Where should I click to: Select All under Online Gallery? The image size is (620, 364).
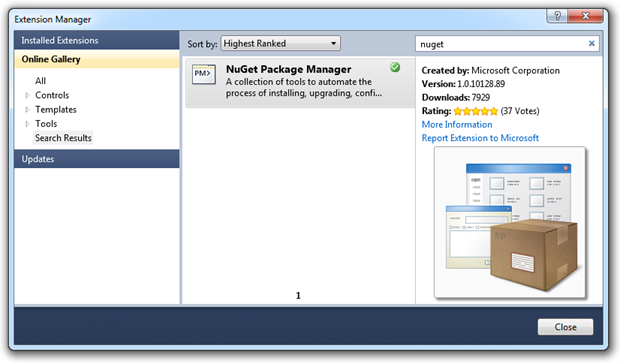[40, 81]
